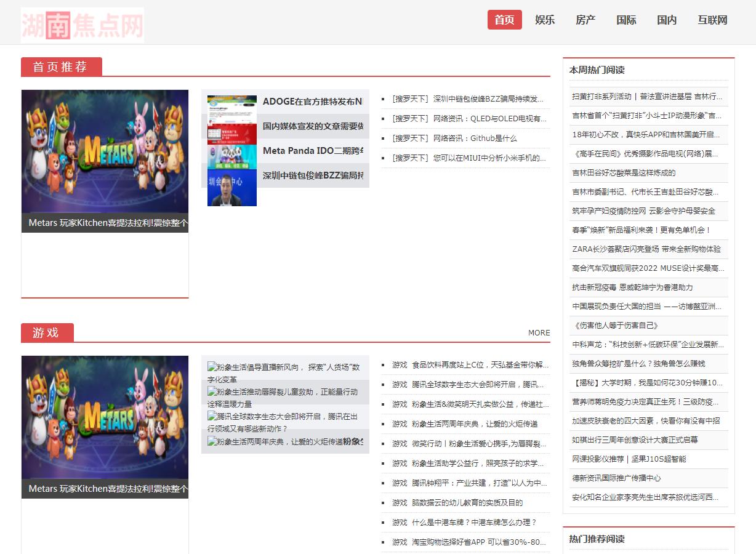Open 吉林市委副书记、代市长王吉 article

pyautogui.click(x=645, y=191)
